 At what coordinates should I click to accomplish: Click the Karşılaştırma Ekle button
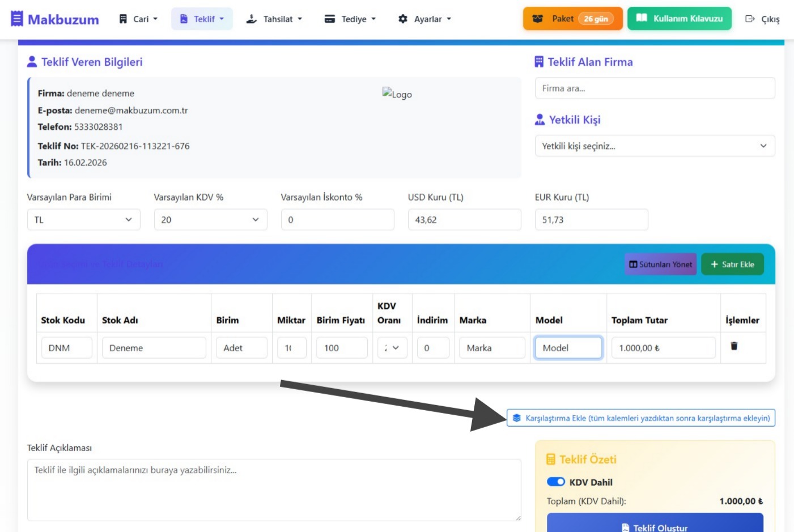pos(641,418)
